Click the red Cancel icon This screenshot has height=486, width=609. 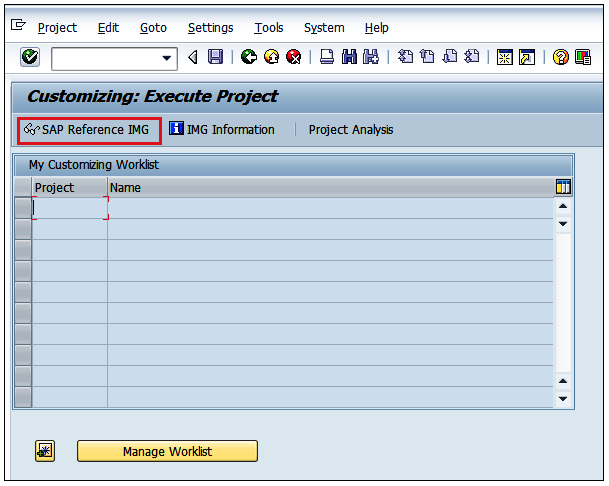tap(293, 58)
